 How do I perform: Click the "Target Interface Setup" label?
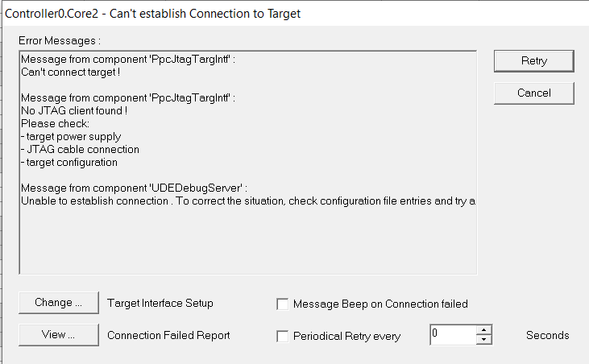pyautogui.click(x=160, y=304)
